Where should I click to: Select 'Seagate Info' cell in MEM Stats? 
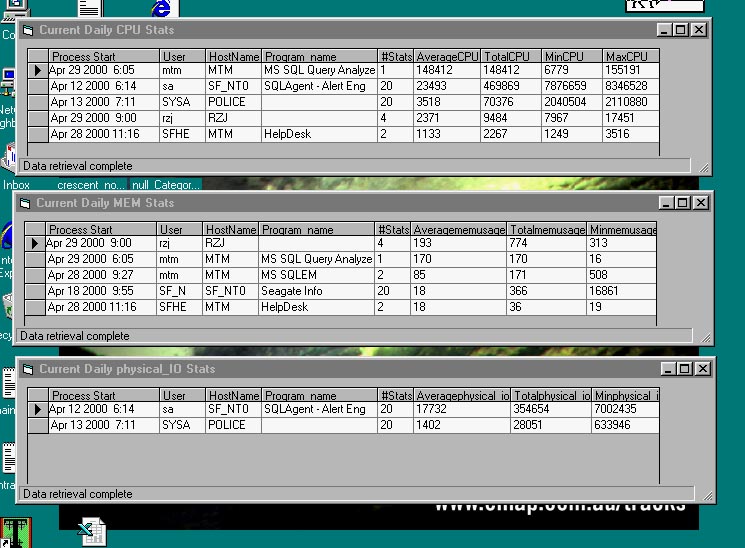tap(316, 291)
